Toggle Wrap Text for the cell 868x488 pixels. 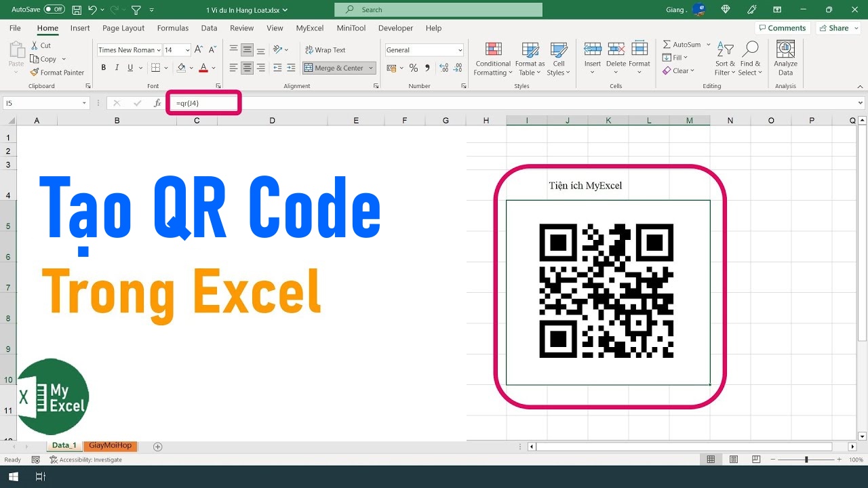pyautogui.click(x=327, y=49)
